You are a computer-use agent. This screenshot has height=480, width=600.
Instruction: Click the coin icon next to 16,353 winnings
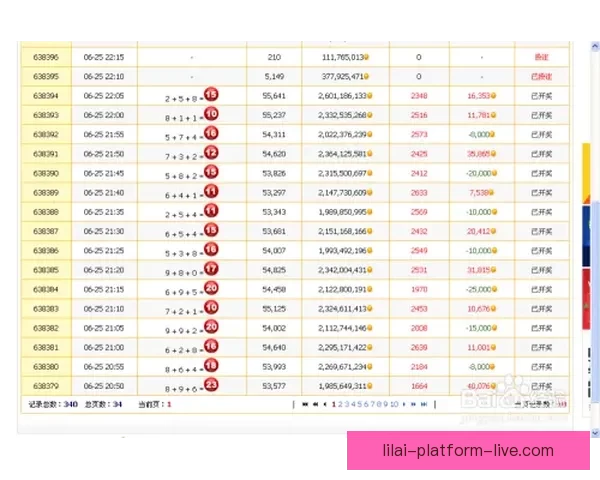tap(493, 96)
